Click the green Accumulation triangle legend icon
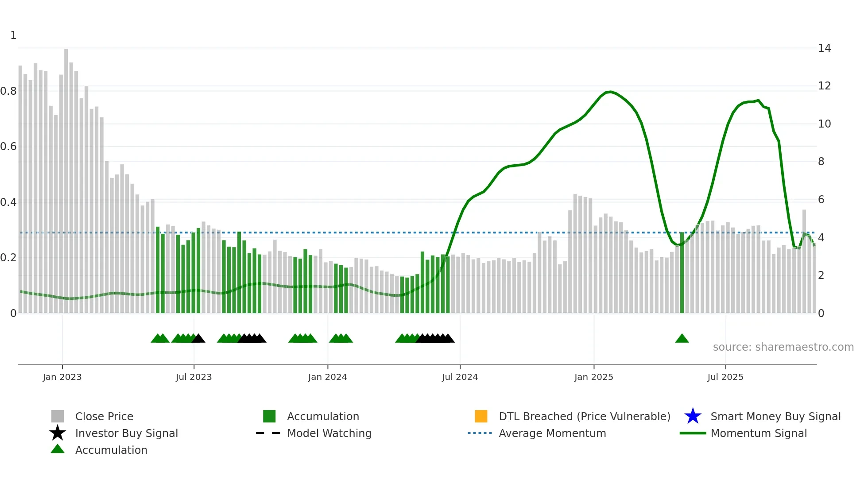The width and height of the screenshot is (868, 488). click(58, 449)
